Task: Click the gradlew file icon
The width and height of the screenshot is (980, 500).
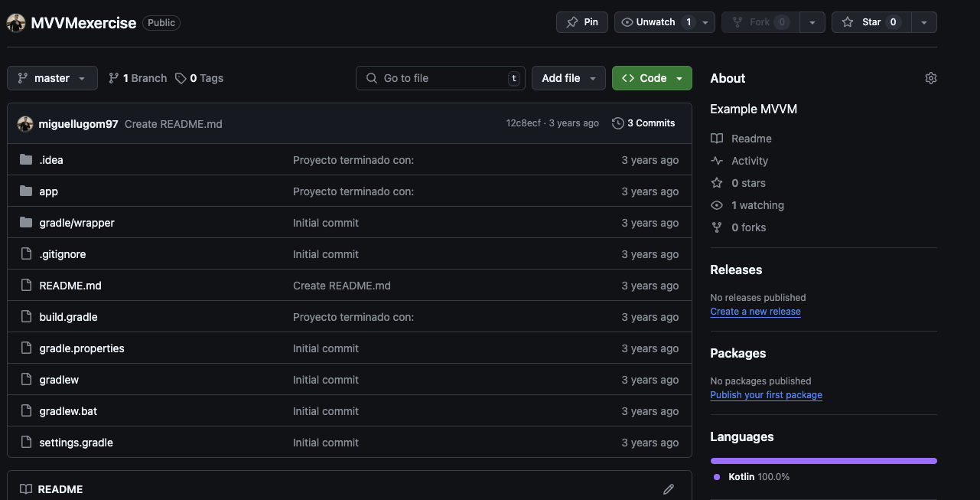Action: tap(26, 380)
